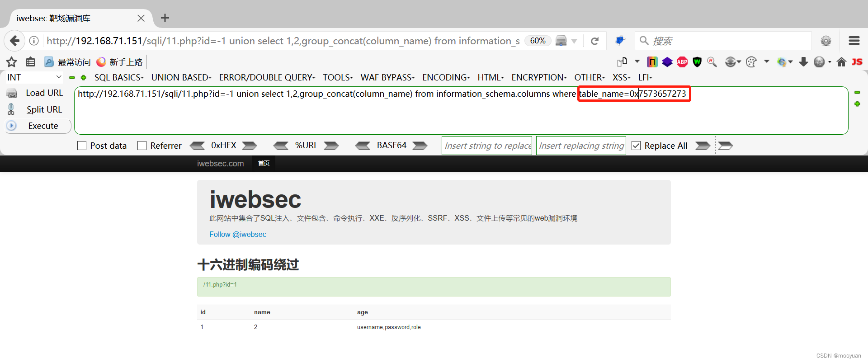Open the hamburger browser menu
The width and height of the screenshot is (868, 363).
(x=854, y=41)
